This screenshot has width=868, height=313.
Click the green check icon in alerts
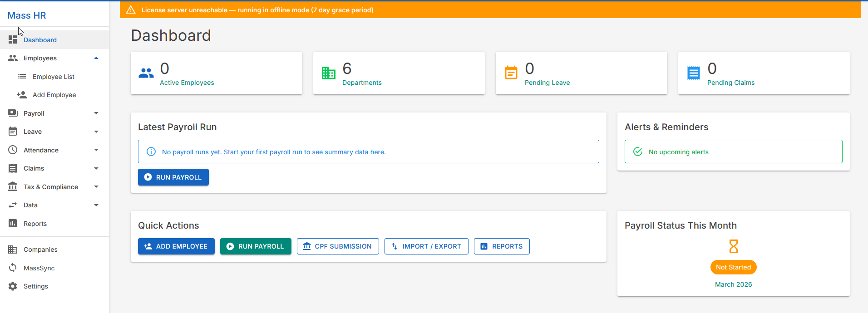pos(638,152)
